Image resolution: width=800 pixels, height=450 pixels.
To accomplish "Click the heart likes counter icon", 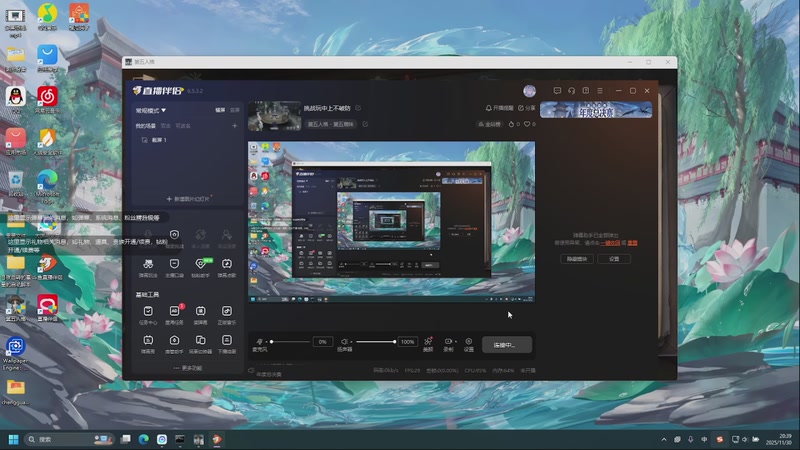I will tap(527, 124).
